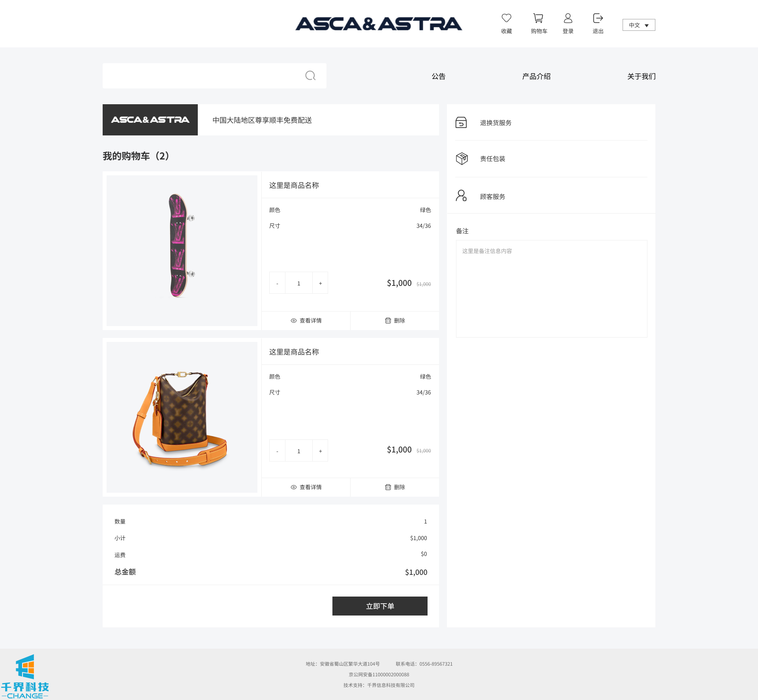Image resolution: width=758 pixels, height=700 pixels.
Task: Open the shopping cart icon
Action: point(538,19)
